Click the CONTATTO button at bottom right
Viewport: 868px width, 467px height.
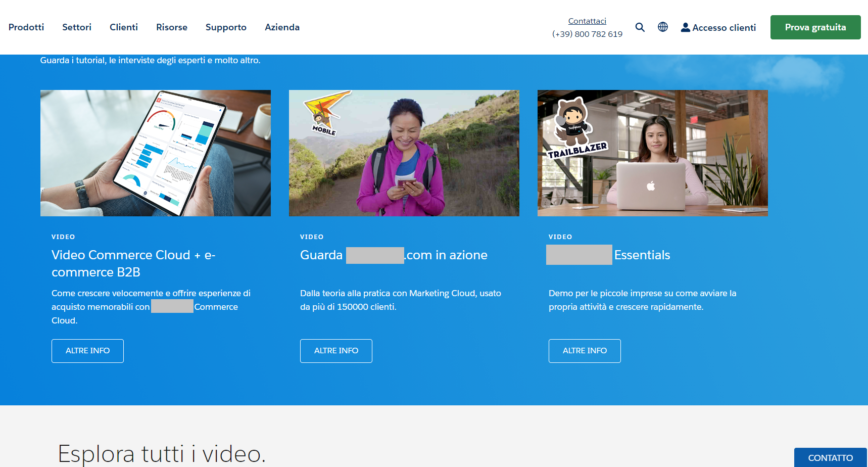(830, 457)
